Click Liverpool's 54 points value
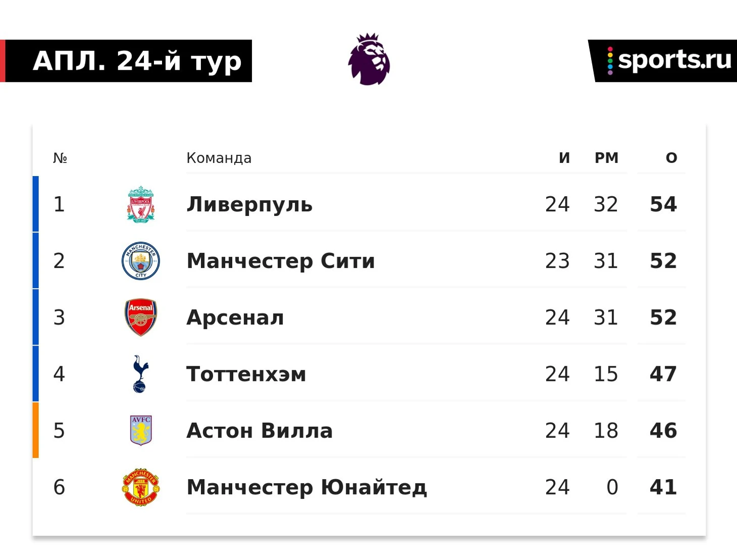This screenshot has height=560, width=737. (663, 204)
